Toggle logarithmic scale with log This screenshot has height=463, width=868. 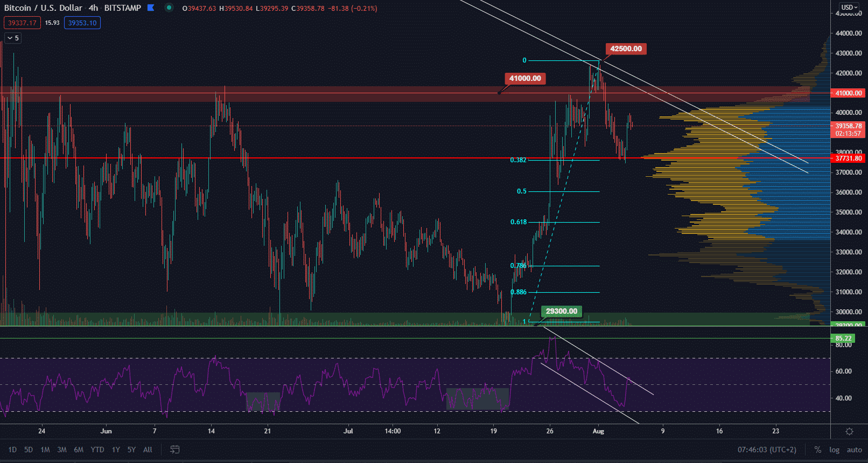tap(834, 450)
